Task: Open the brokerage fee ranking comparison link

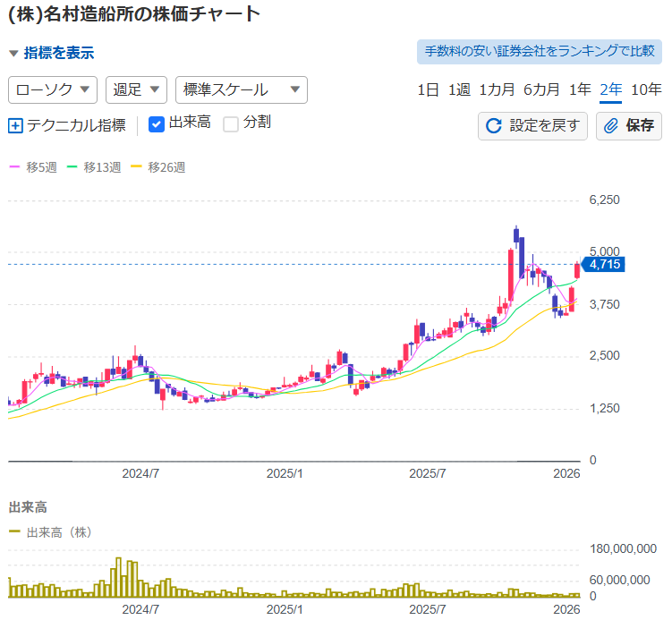Action: [x=540, y=52]
